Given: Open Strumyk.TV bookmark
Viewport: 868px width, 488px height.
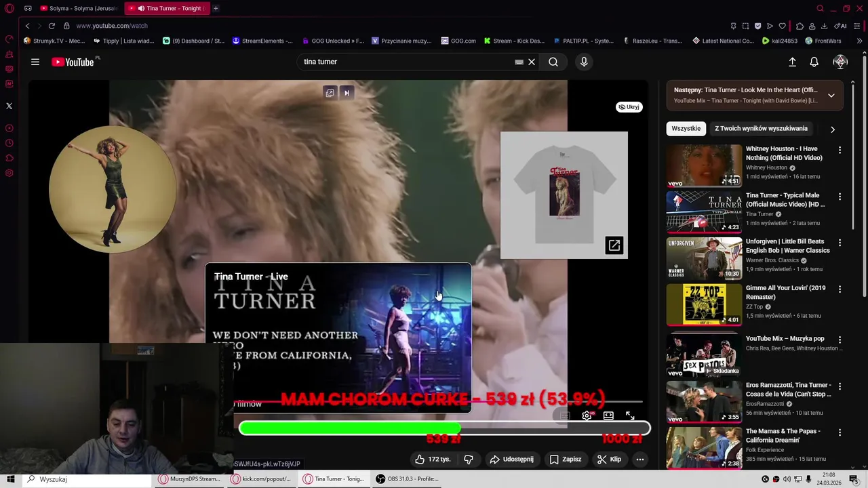Looking at the screenshot, I should (x=54, y=41).
